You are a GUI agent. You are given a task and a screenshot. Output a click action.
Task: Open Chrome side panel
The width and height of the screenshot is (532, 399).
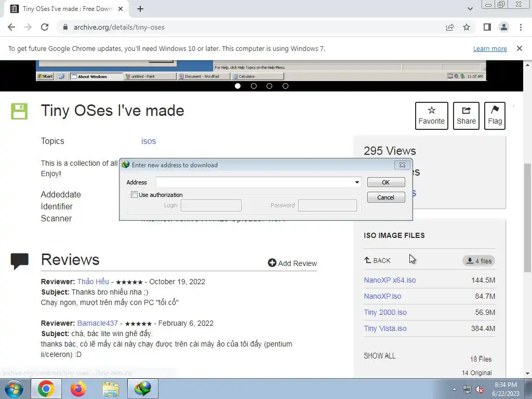coord(487,27)
